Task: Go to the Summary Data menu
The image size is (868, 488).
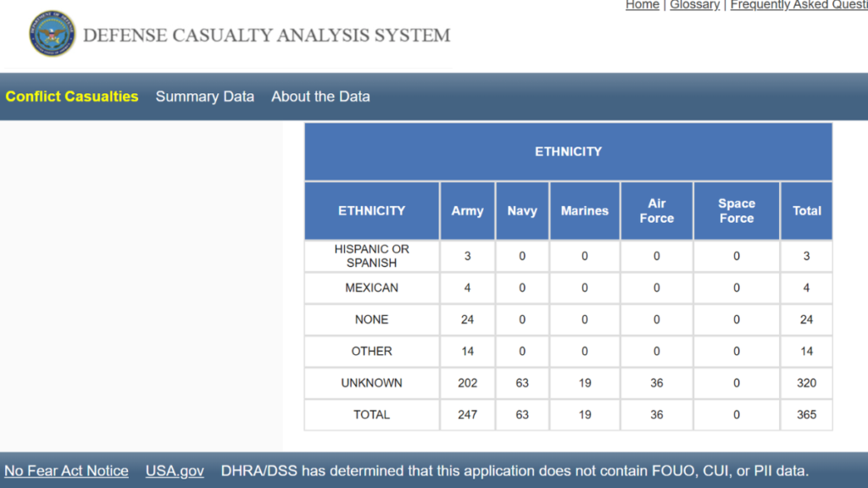Action: (x=204, y=97)
